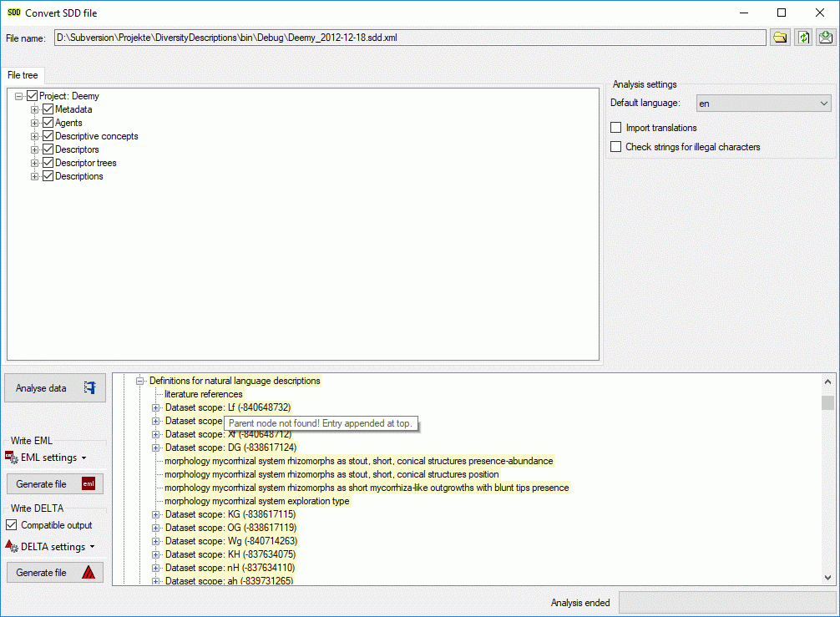
Task: Run Analyse data
Action: (x=55, y=388)
